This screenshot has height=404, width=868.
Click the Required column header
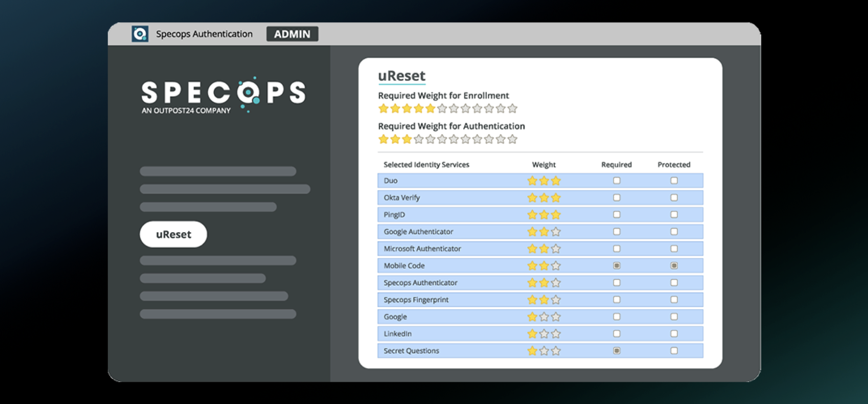coord(617,164)
